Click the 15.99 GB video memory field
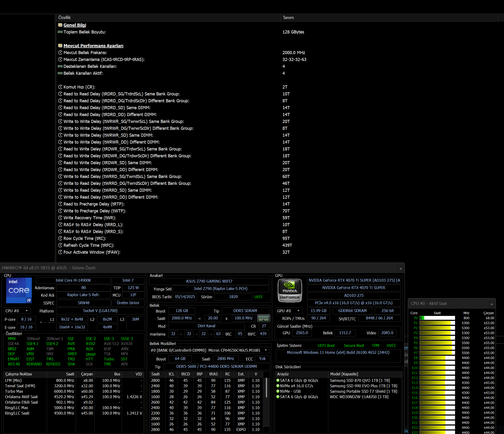 coord(319,311)
